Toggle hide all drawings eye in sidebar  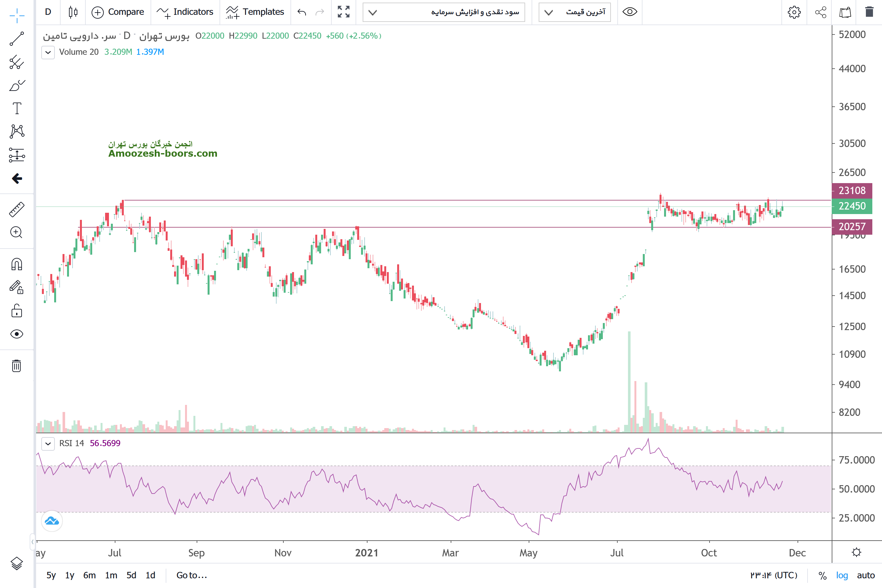16,334
